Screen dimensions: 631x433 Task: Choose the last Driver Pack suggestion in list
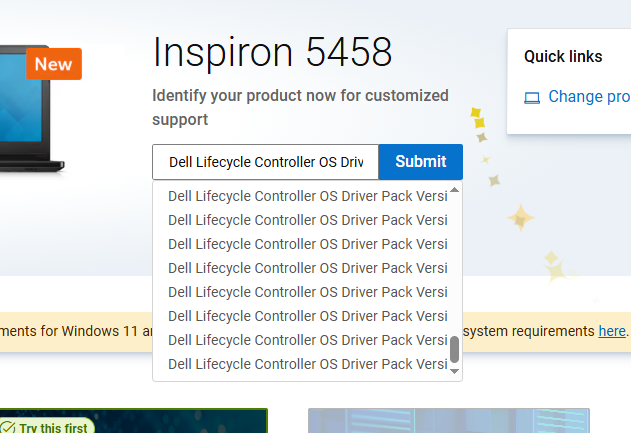(307, 364)
